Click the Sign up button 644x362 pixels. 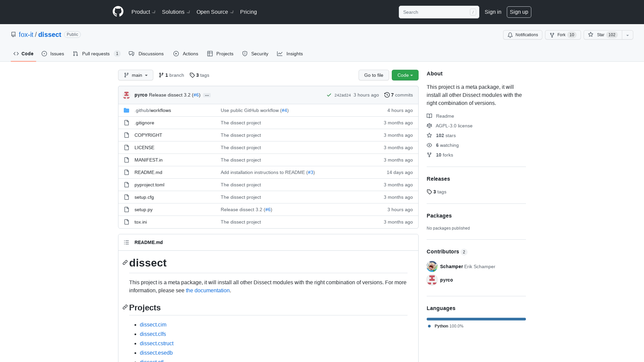point(519,12)
